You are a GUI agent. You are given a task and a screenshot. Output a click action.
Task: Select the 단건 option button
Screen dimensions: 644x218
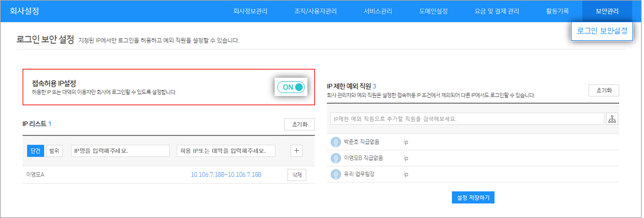pos(35,151)
